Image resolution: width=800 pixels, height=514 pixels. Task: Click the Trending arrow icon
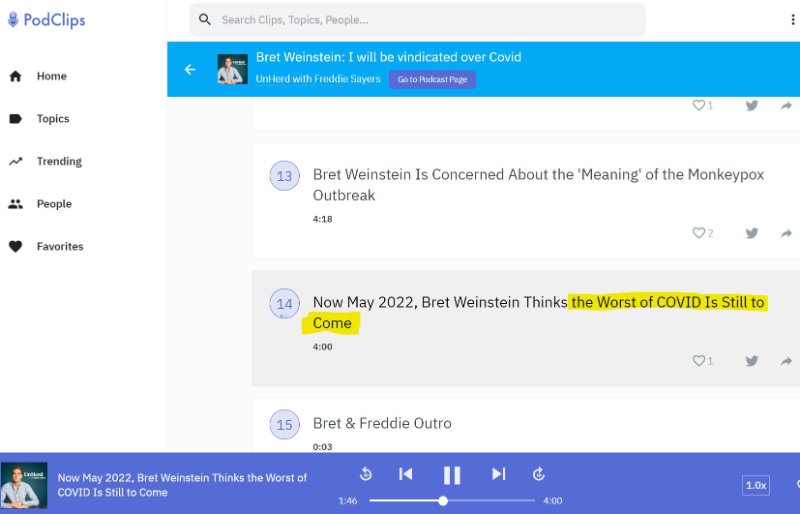pyautogui.click(x=16, y=161)
